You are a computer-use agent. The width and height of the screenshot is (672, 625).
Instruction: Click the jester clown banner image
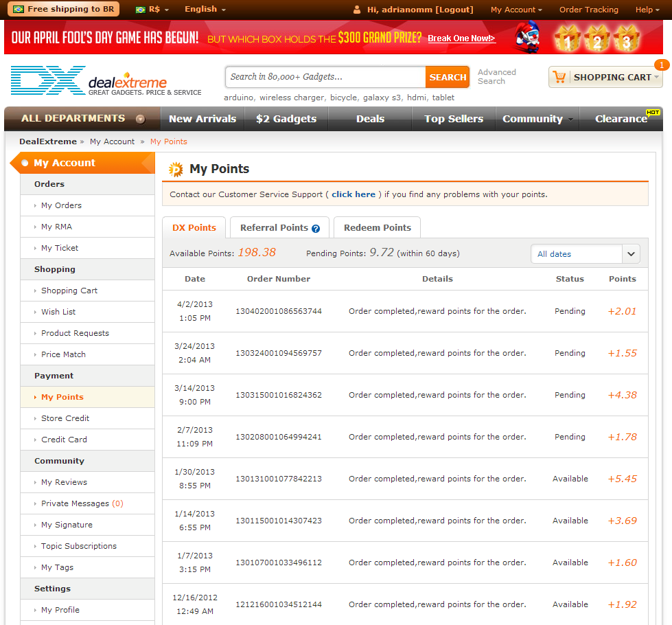click(x=528, y=37)
